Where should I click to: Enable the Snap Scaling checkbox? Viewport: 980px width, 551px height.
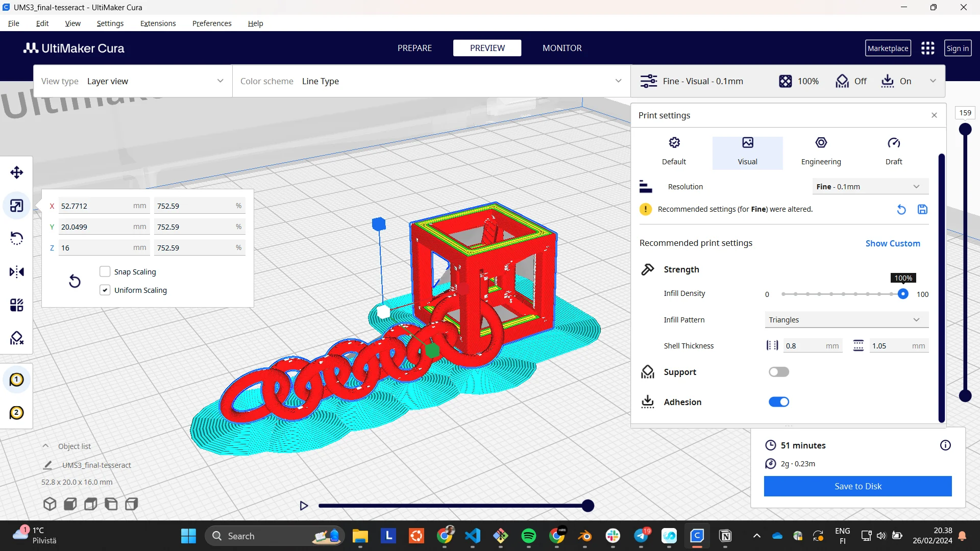105,272
